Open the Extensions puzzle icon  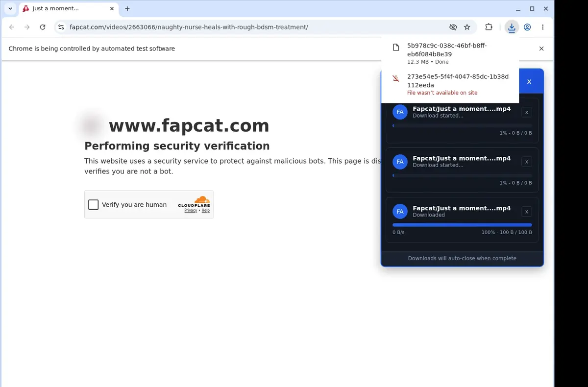pos(489,27)
